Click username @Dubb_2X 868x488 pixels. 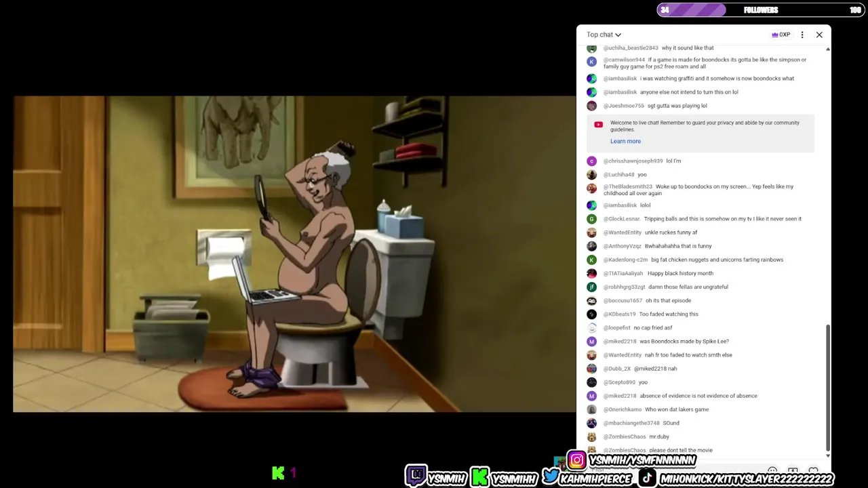[x=617, y=369]
